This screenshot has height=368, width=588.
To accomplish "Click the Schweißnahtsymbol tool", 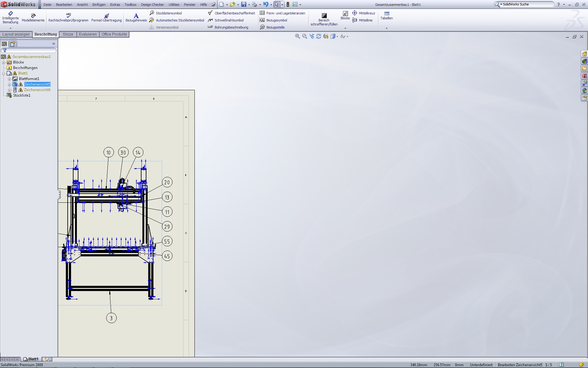I will [x=226, y=20].
